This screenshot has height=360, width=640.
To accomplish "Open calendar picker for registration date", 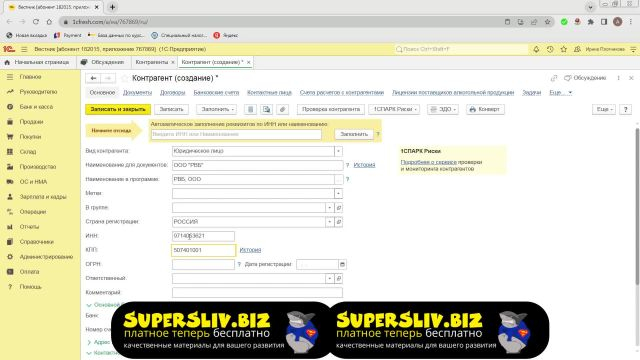I will (342, 264).
